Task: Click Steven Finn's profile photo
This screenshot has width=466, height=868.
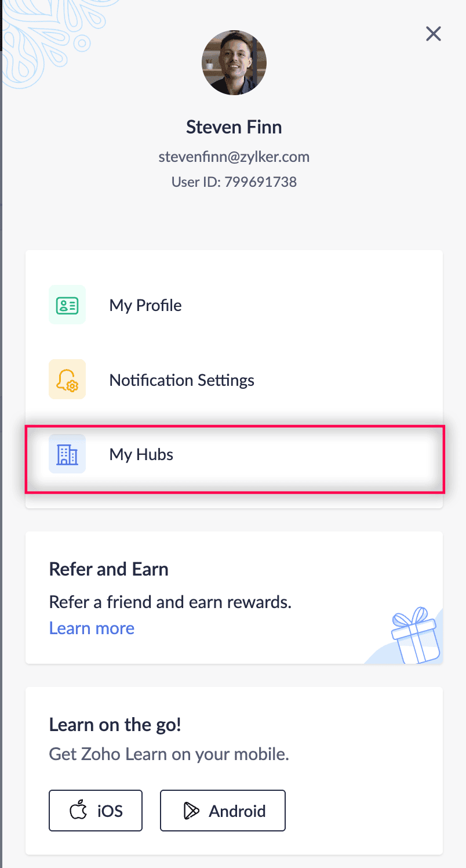Action: pyautogui.click(x=234, y=63)
